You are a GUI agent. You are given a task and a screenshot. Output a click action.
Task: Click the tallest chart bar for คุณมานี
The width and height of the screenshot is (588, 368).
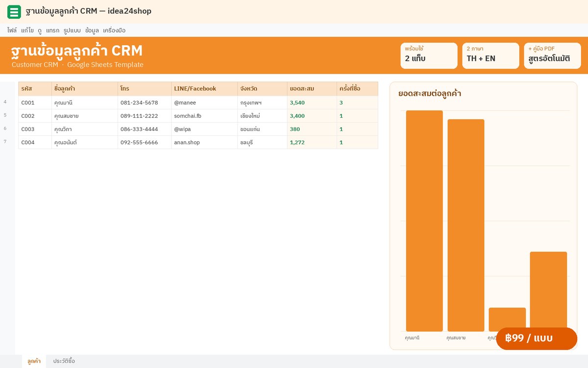[x=424, y=221]
